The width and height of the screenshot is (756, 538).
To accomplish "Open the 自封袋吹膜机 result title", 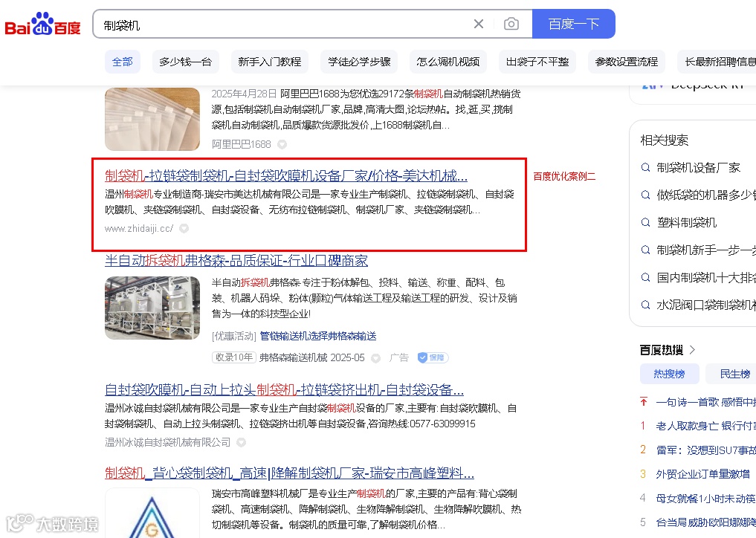I will click(284, 389).
